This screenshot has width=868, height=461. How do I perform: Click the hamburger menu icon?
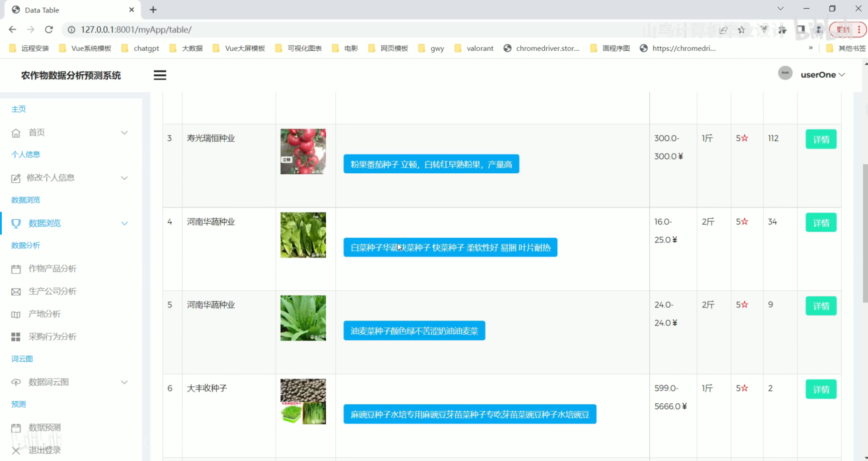pos(160,75)
